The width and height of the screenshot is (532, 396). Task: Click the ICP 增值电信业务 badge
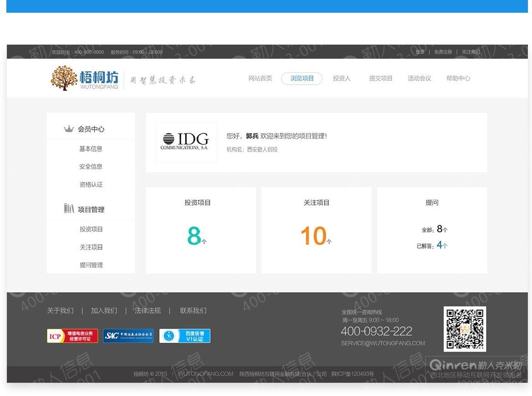72,336
